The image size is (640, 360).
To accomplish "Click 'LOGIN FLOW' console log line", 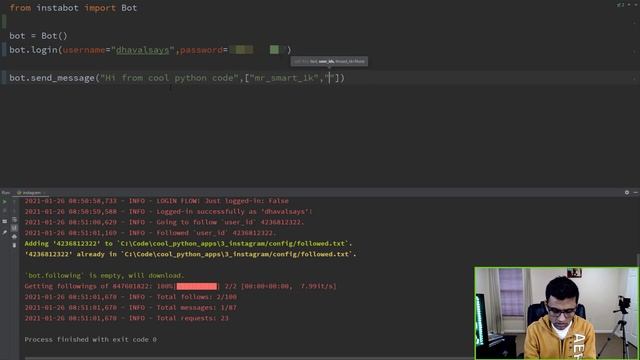I will point(157,201).
